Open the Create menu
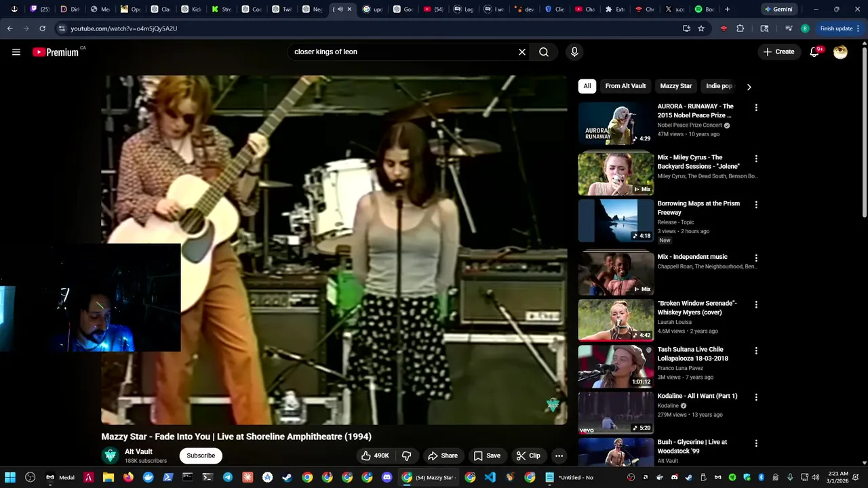 pyautogui.click(x=778, y=52)
